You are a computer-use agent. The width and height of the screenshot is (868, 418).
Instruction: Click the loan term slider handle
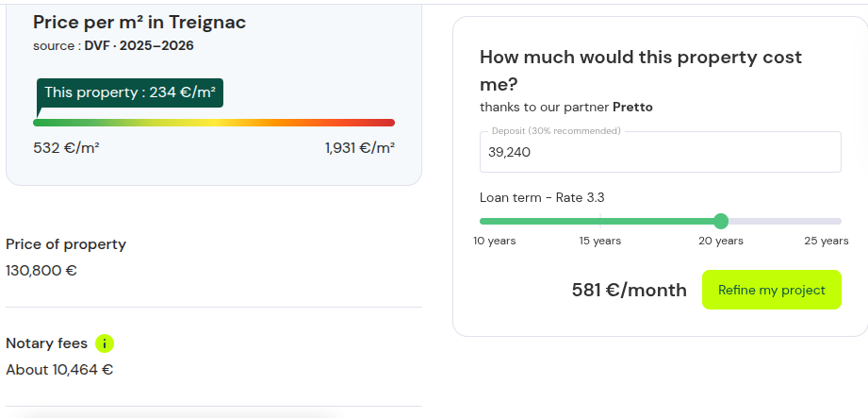721,221
